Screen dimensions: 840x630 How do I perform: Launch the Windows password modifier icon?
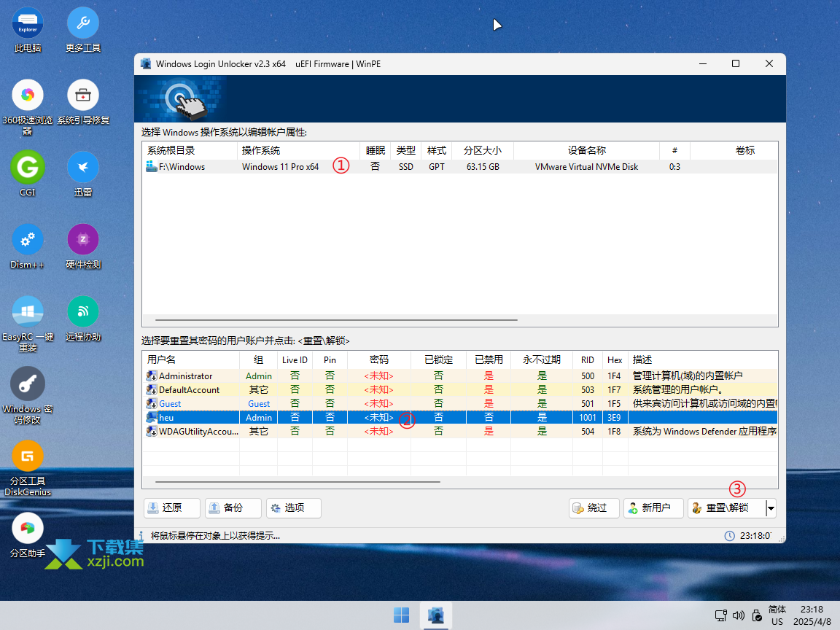point(28,384)
